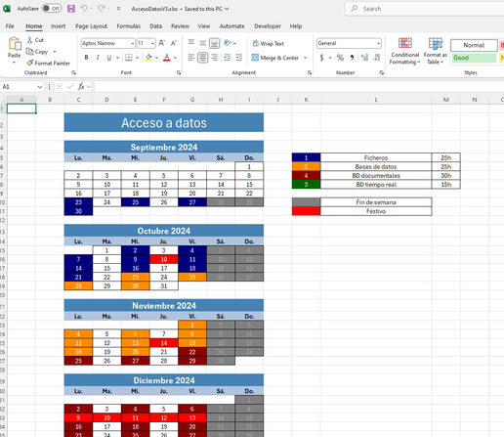Viewport: 504px width, 437px height.
Task: Select column L header
Action: [376, 100]
